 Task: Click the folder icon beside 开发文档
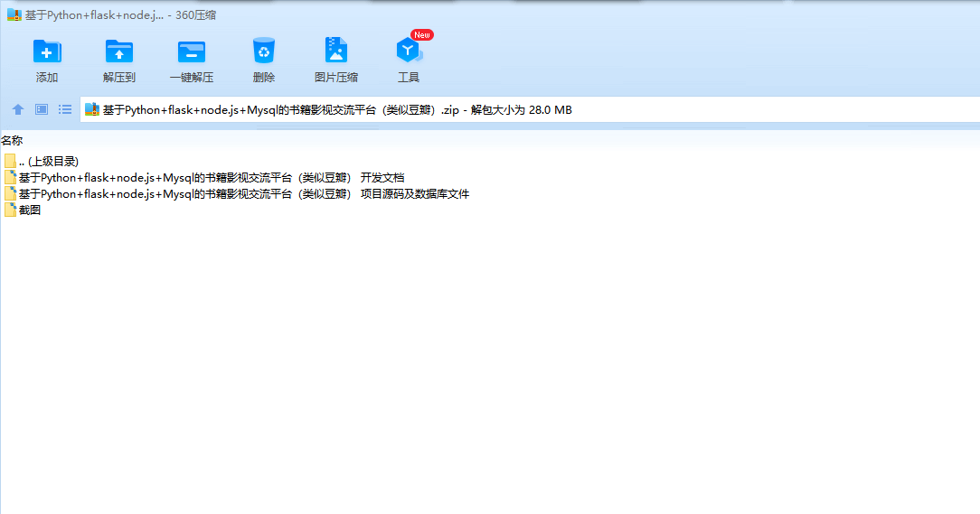(x=10, y=177)
